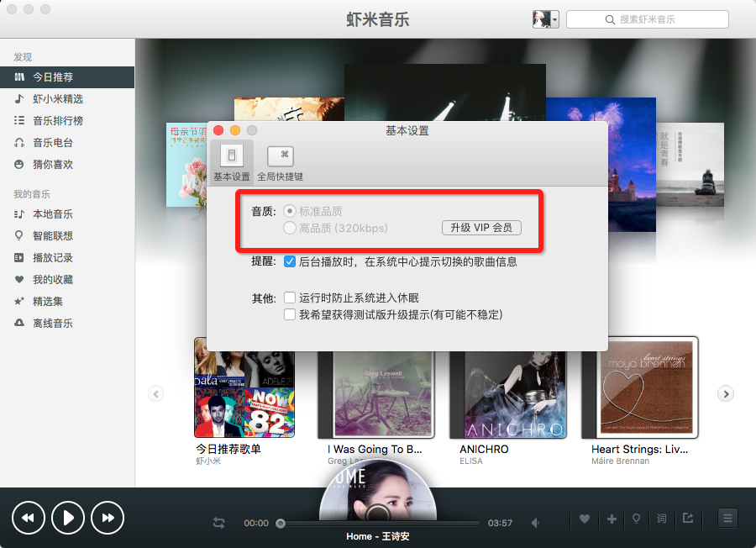Switch to the 全局快捷键 tab
Viewport: 756px width, 548px height.
point(280,163)
